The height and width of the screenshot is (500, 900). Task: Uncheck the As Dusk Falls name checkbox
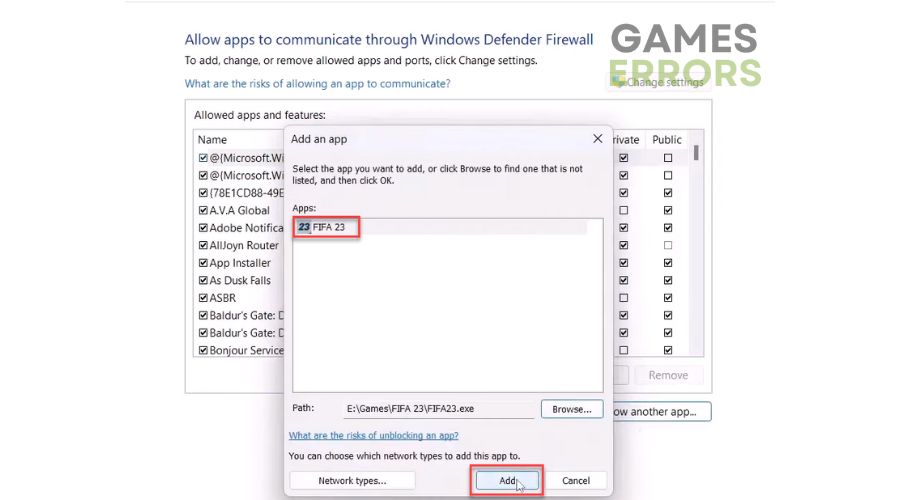[x=203, y=281]
